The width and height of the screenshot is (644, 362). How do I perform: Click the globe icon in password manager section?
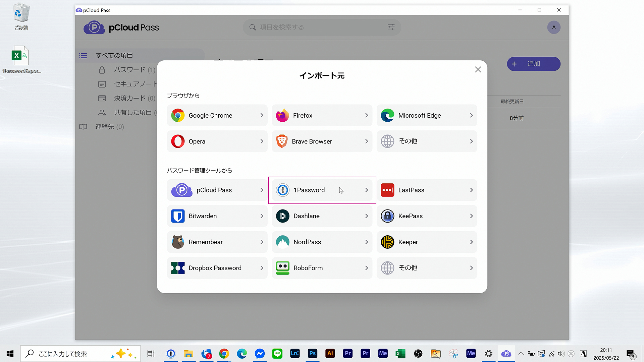[x=387, y=268]
